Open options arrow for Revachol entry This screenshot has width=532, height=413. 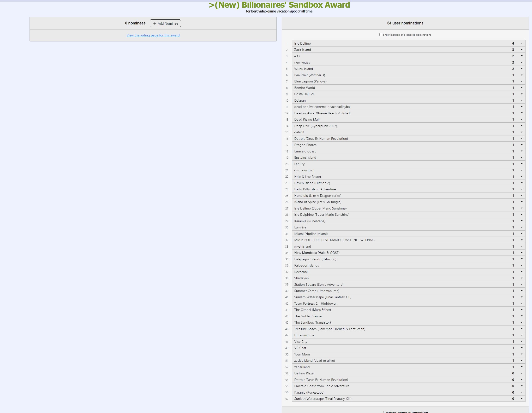(521, 272)
